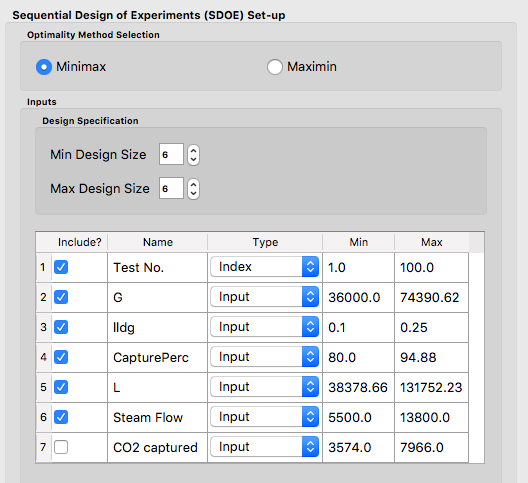Click the Name column header
The image size is (528, 483).
coord(158,242)
